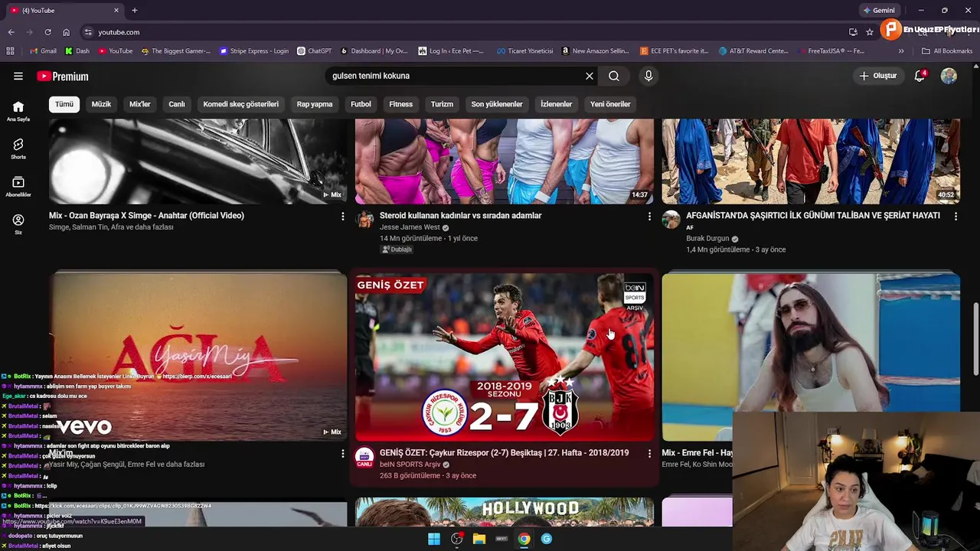Go to Ana Sayfa in sidebar
The width and height of the screenshot is (980, 551).
coord(18,111)
